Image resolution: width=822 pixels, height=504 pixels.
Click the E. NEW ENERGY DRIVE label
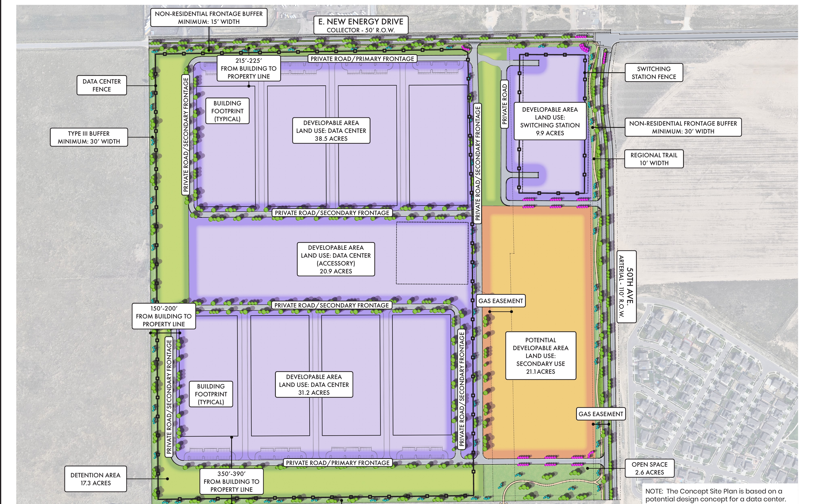point(361,25)
